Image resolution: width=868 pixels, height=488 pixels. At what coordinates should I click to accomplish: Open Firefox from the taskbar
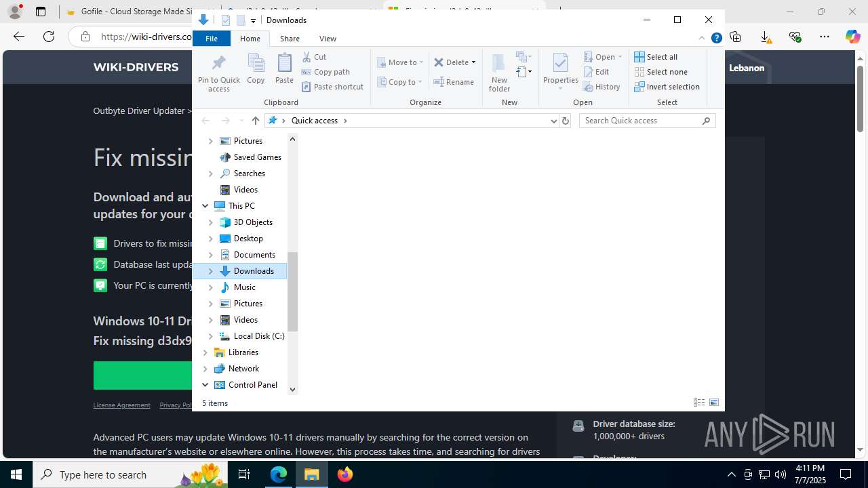point(345,474)
